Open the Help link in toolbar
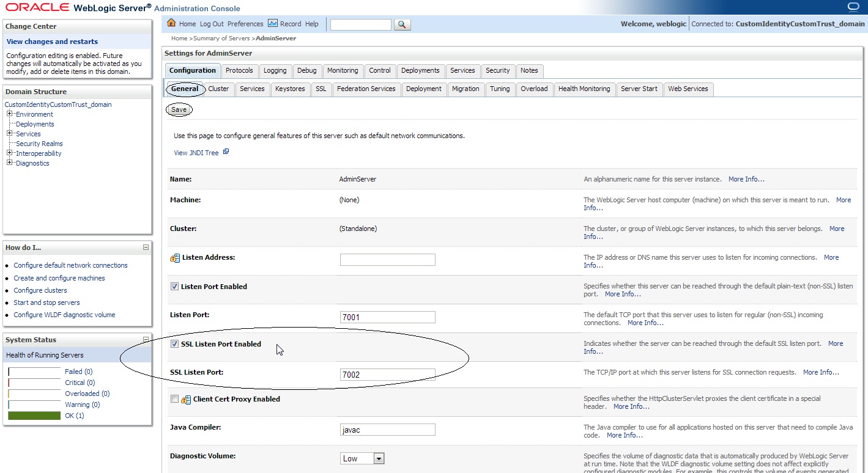Screen dimensions: 868x473 [x=312, y=24]
